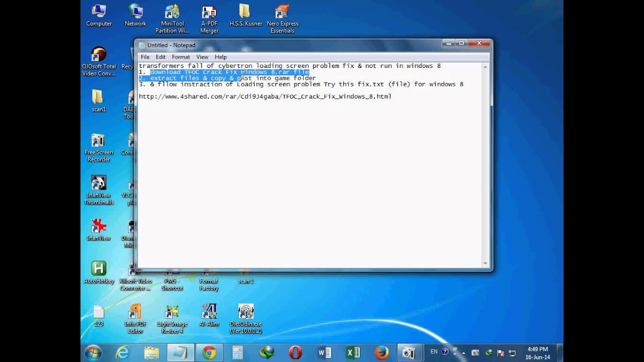Select the IrfanView desktop icon
Image resolution: width=644 pixels, height=362 pixels.
point(99,230)
